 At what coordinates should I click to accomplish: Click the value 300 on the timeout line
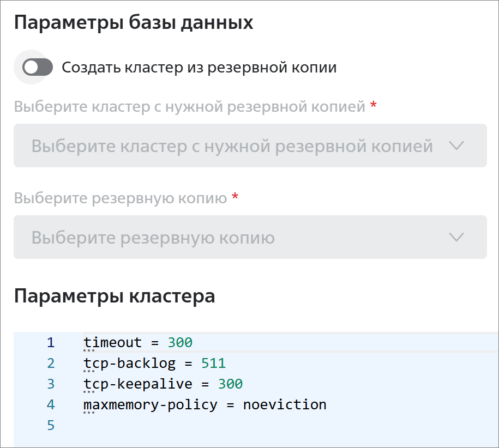tap(180, 342)
